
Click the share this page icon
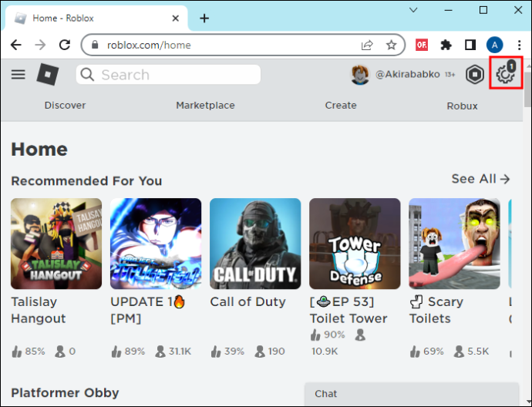point(367,45)
